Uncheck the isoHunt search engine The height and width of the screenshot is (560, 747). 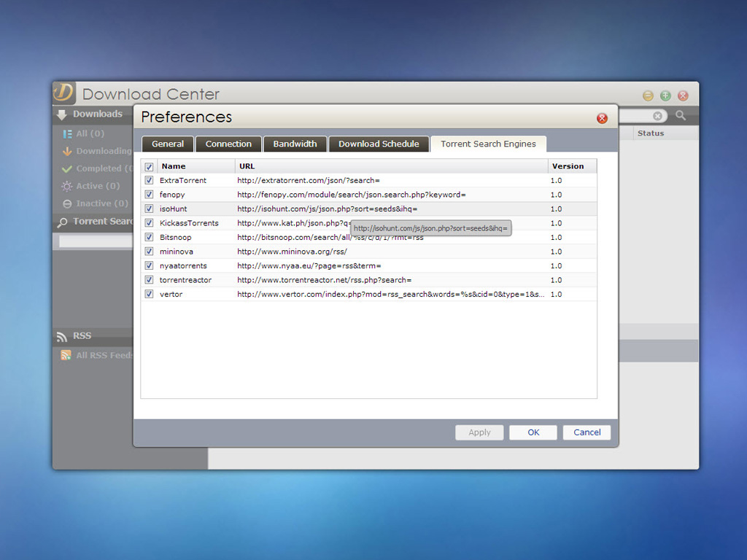coord(149,209)
